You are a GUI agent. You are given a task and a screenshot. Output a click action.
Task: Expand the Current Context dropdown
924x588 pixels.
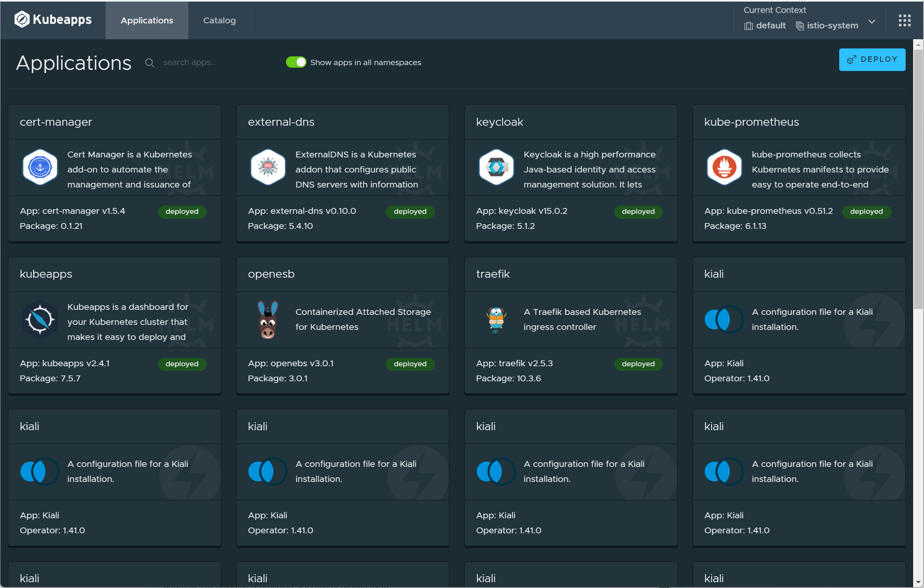pyautogui.click(x=872, y=22)
